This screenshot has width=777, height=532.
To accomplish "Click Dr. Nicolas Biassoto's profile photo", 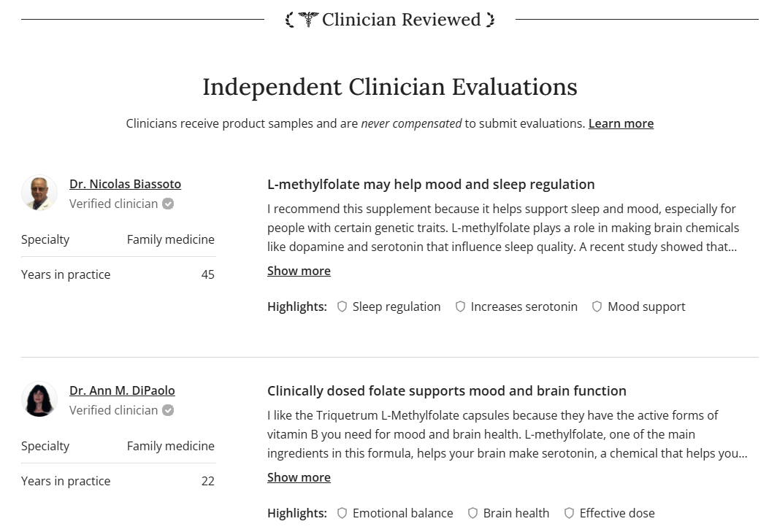I will (x=39, y=193).
